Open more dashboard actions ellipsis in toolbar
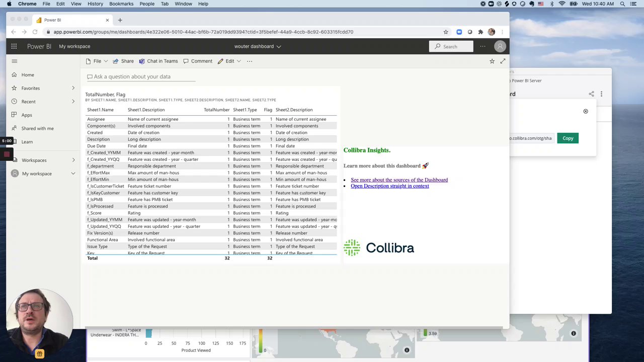This screenshot has width=644, height=362. [x=250, y=61]
